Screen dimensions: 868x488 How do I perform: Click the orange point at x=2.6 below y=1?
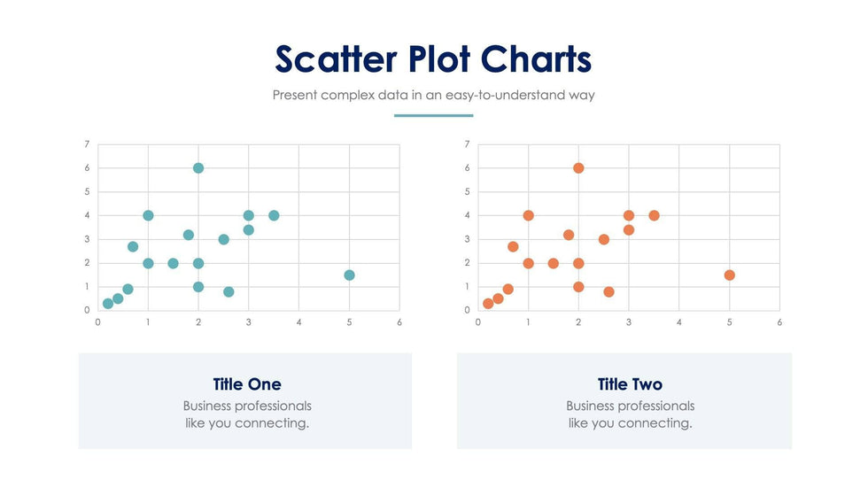(x=608, y=292)
